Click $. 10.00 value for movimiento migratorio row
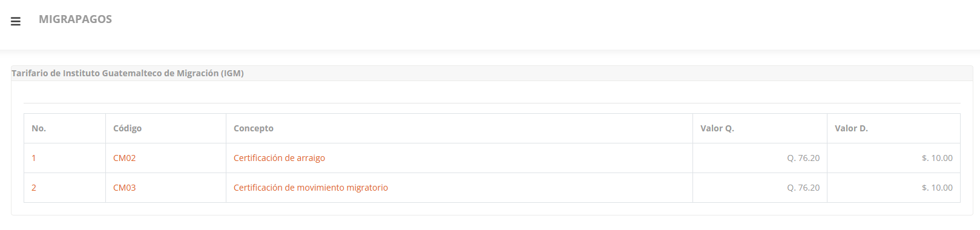 [x=937, y=188]
